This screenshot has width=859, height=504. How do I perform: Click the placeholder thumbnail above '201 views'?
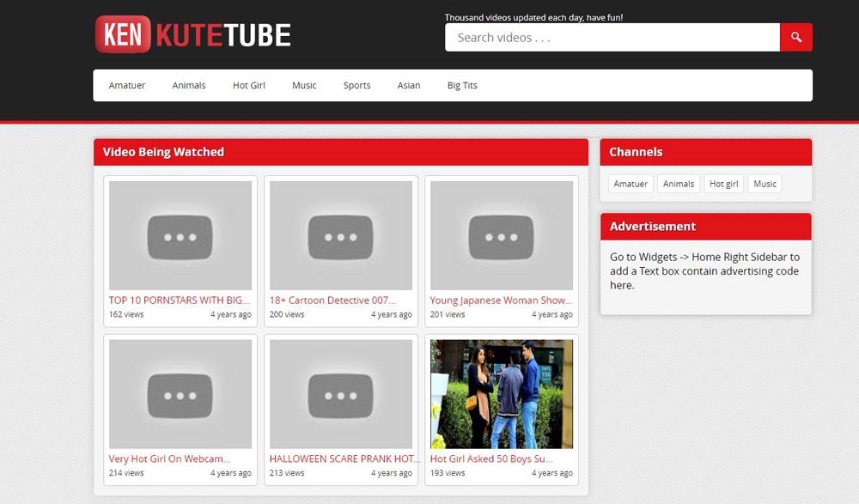502,235
